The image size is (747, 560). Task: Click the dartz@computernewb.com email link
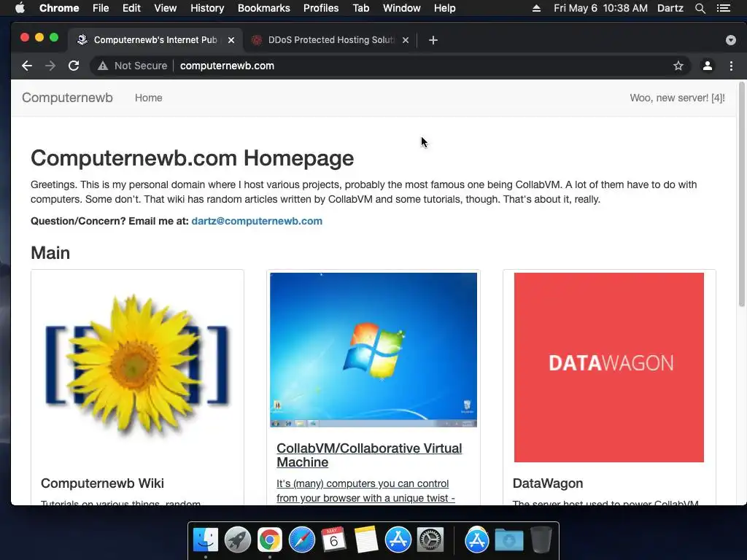257,221
